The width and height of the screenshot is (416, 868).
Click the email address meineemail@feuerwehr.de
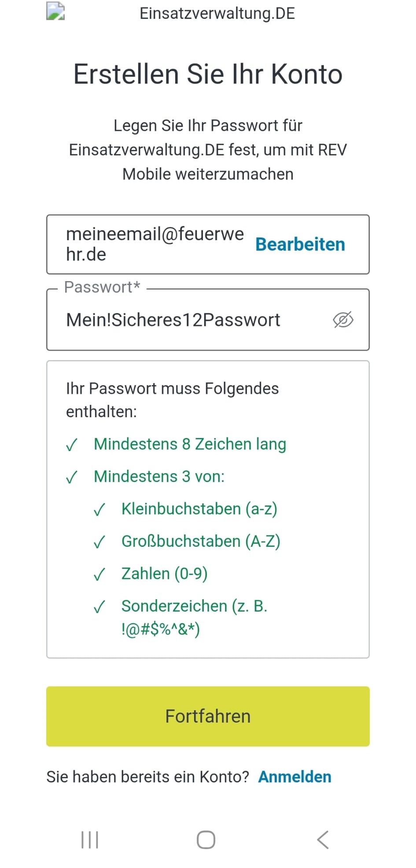pos(154,244)
